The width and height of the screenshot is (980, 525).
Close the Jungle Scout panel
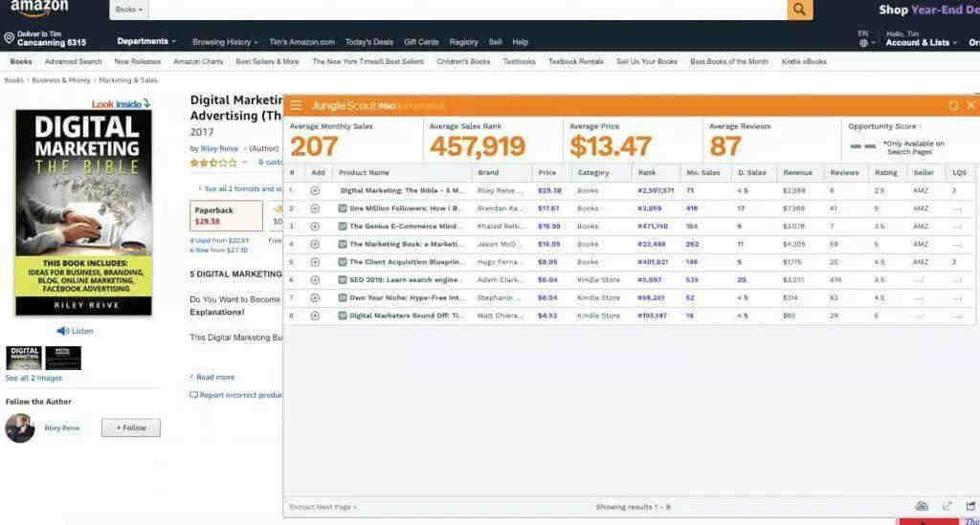[x=970, y=105]
